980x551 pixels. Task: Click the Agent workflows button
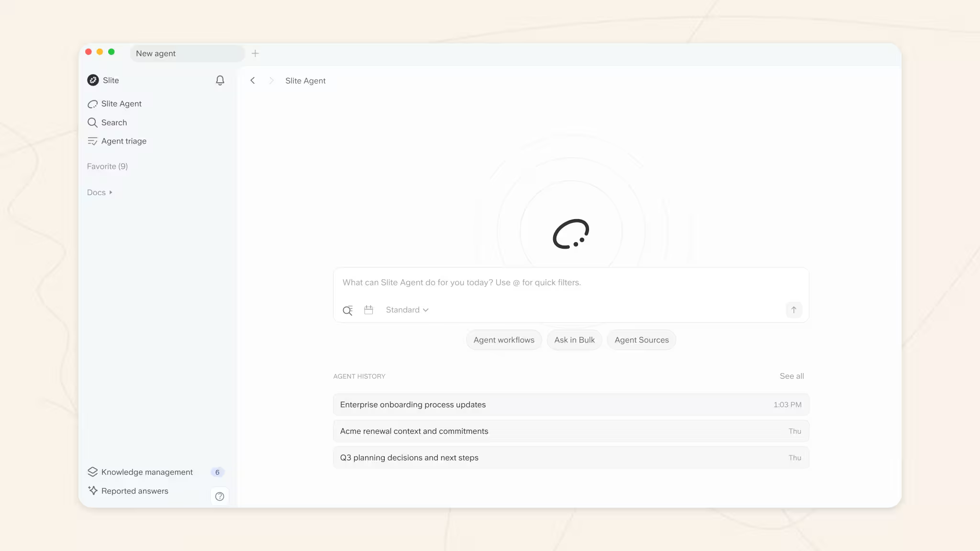click(x=504, y=340)
